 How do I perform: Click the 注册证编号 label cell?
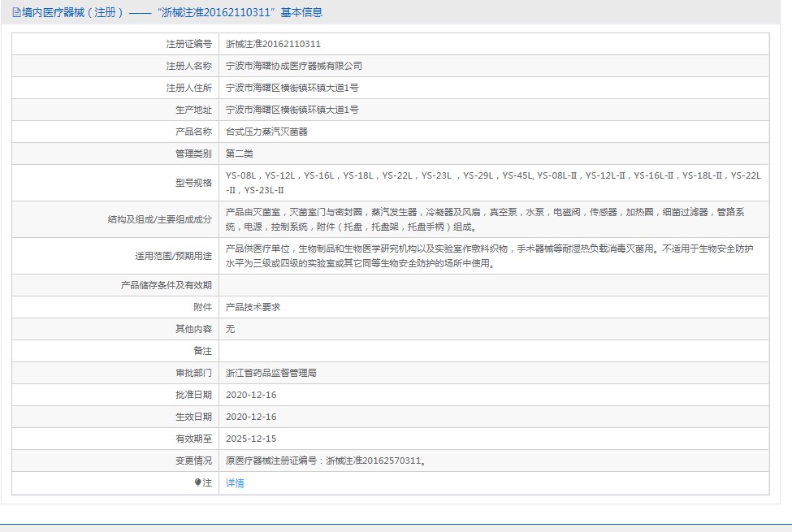189,44
